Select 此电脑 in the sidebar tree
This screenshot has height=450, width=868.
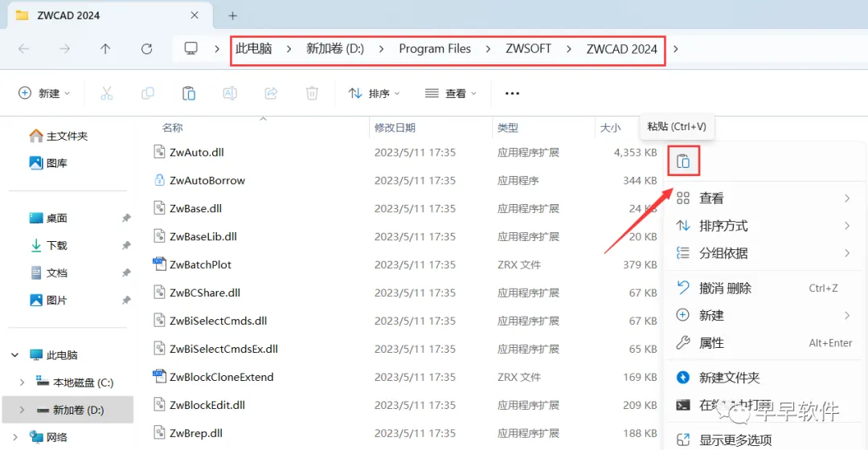[53, 355]
